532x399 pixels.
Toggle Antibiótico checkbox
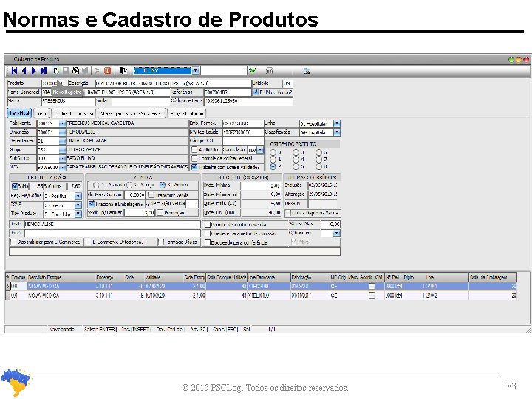194,149
